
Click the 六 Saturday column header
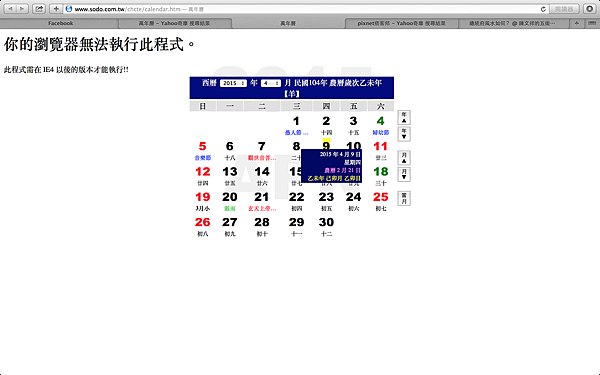tap(380, 106)
